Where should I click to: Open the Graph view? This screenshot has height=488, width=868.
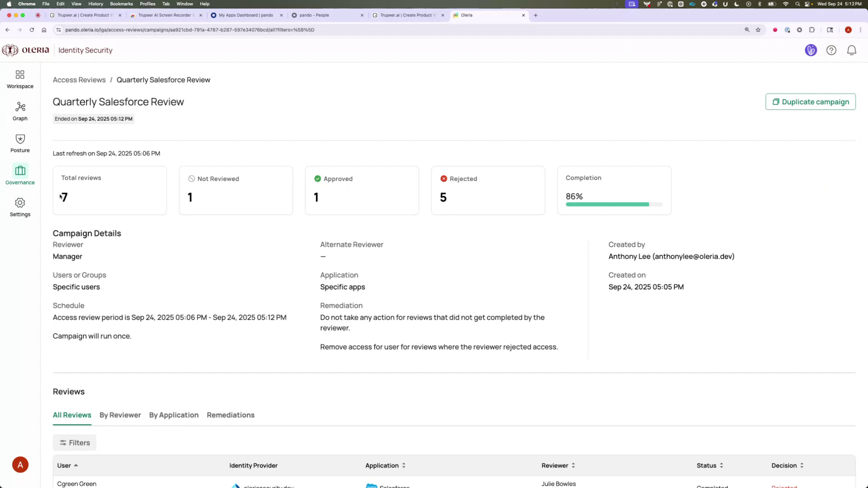point(20,111)
